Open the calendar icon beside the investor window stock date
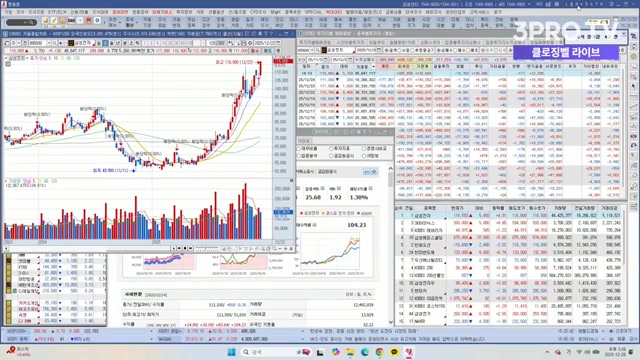 pos(379,50)
